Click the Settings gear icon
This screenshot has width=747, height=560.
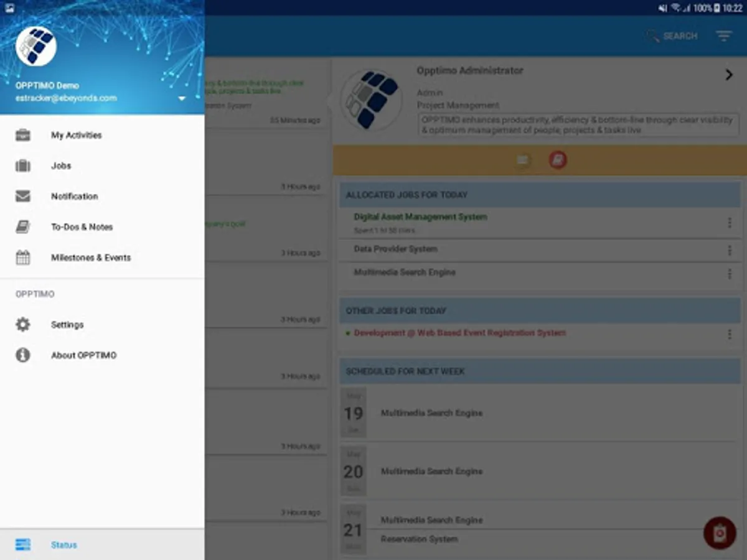click(x=23, y=324)
